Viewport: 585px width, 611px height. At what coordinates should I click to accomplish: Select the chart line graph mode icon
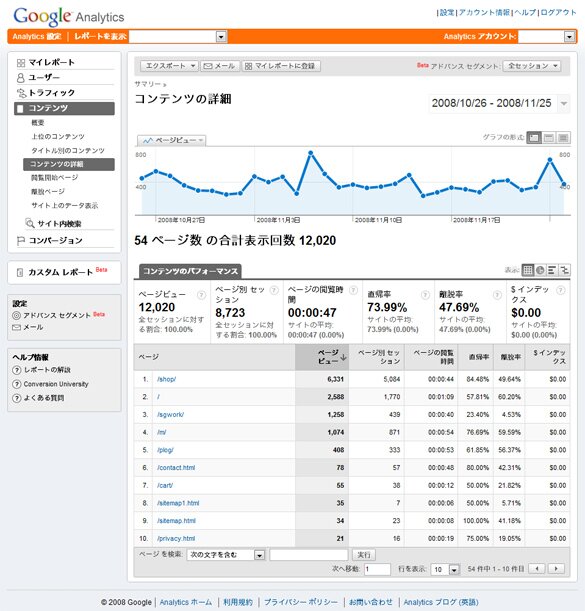pyautogui.click(x=534, y=138)
